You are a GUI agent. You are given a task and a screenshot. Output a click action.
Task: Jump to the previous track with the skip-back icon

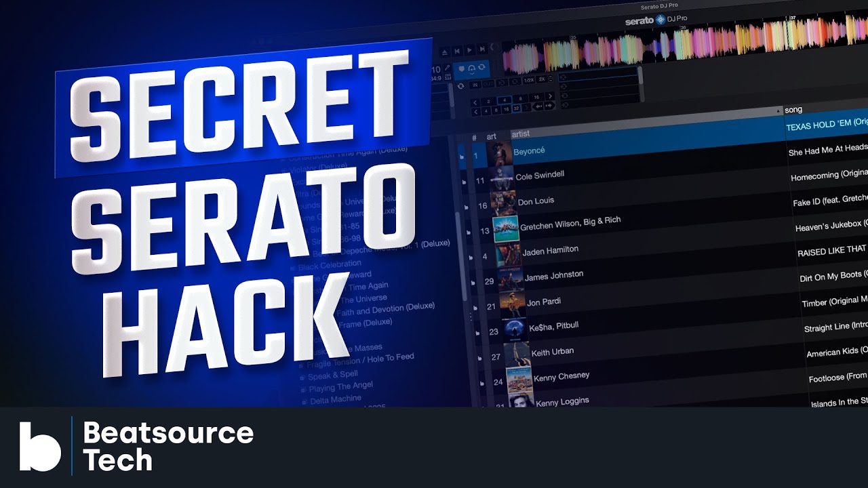coord(457,51)
